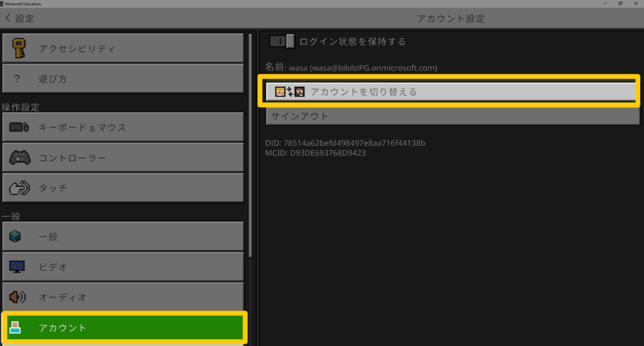The height and width of the screenshot is (346, 644).
Task: Click the sidebar vertical scrollbar
Action: (x=250, y=145)
